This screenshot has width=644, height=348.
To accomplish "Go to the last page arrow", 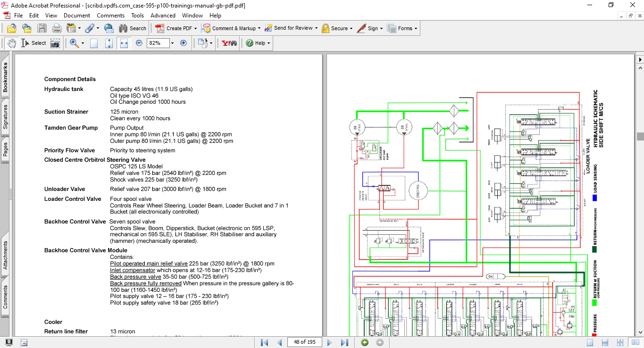I will [x=344, y=342].
